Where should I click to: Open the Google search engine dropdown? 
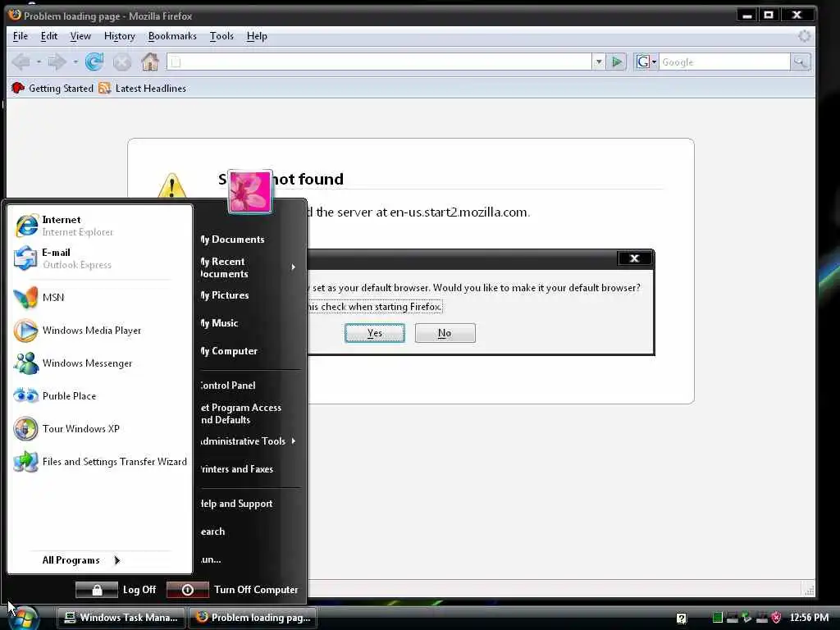tap(646, 62)
